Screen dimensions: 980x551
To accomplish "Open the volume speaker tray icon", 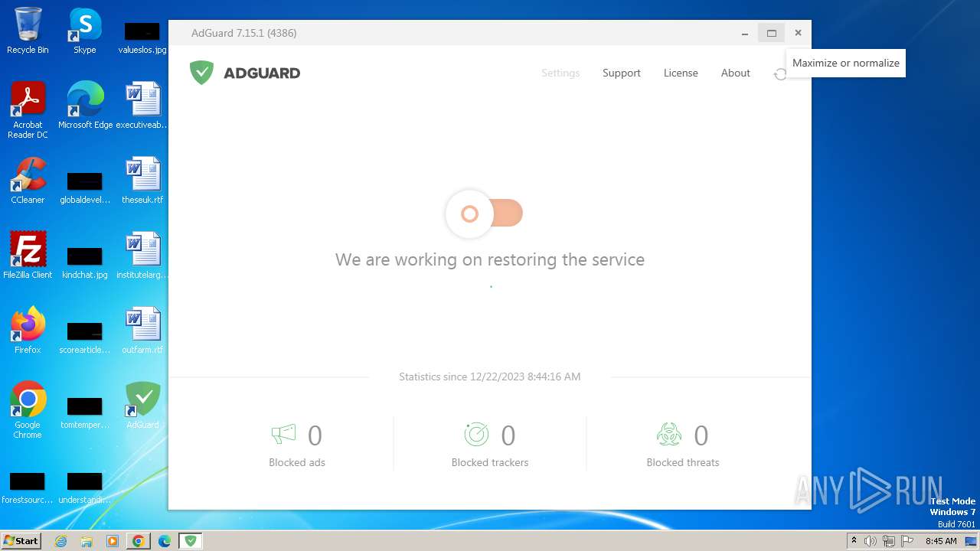I will coord(871,541).
